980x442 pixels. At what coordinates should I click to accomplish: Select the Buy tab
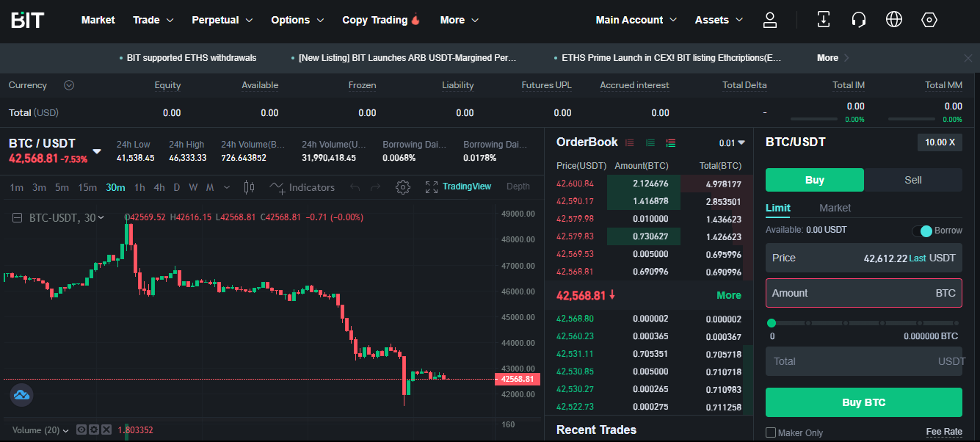coord(815,180)
